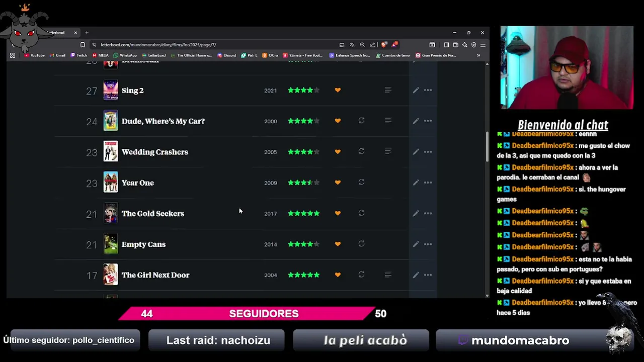Image resolution: width=644 pixels, height=362 pixels.
Task: Open The Gold Seekers film link
Action: [x=152, y=214]
